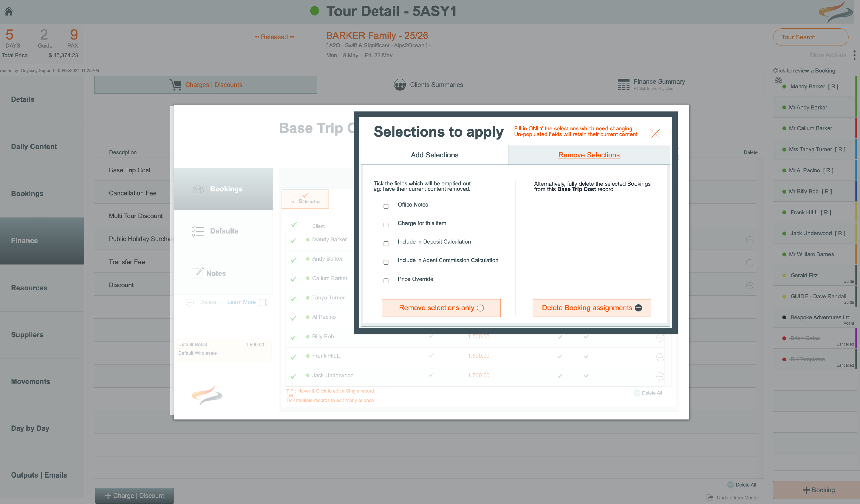Click the Finance Summary table icon
Viewport: 860px width, 504px height.
[x=623, y=85]
